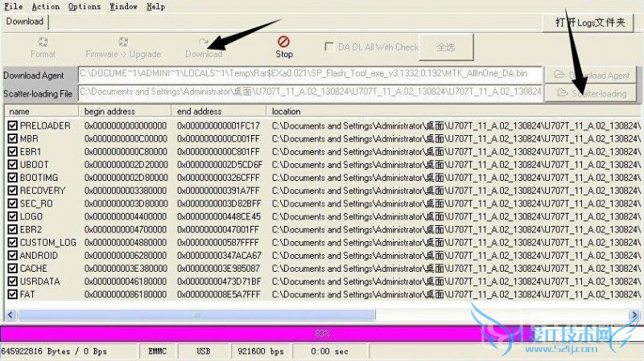The height and width of the screenshot is (361, 644).
Task: Open the File menu
Action: [x=14, y=6]
